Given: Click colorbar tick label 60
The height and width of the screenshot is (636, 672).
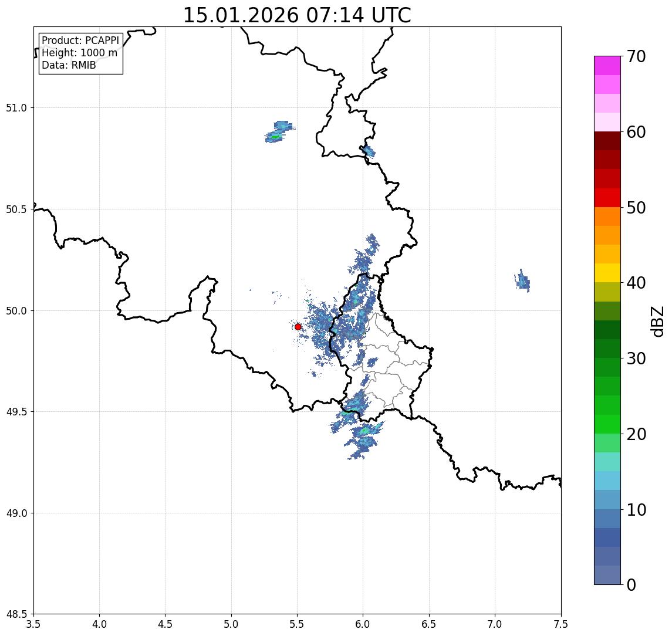Looking at the screenshot, I should 636,133.
